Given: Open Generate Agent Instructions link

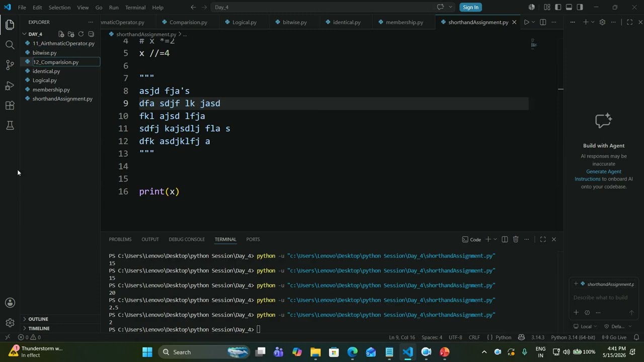Looking at the screenshot, I should (x=598, y=175).
